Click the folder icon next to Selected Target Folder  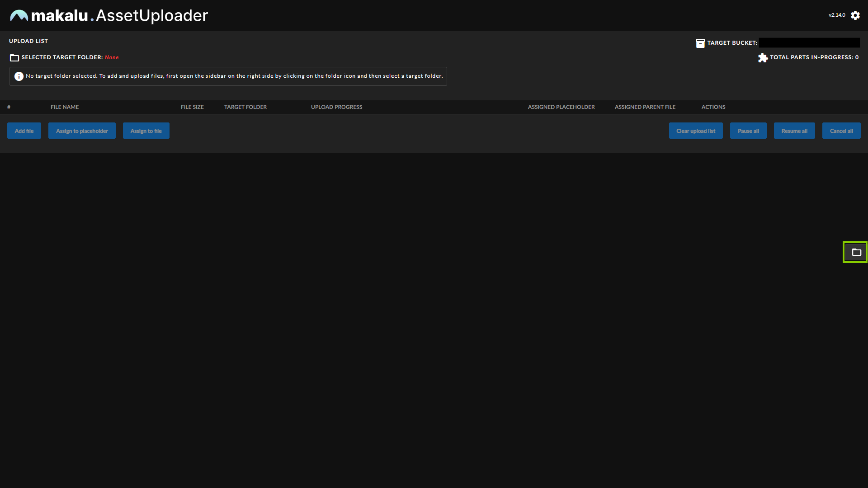click(x=14, y=57)
